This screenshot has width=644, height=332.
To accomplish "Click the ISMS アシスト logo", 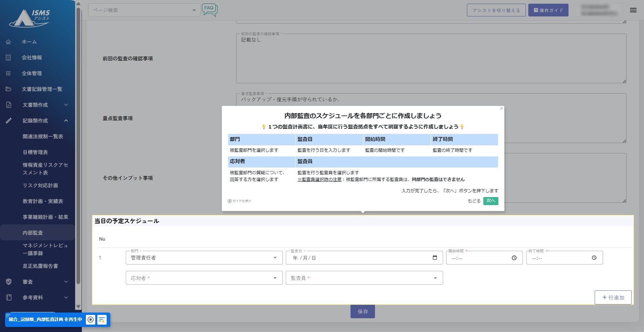I will [x=30, y=18].
